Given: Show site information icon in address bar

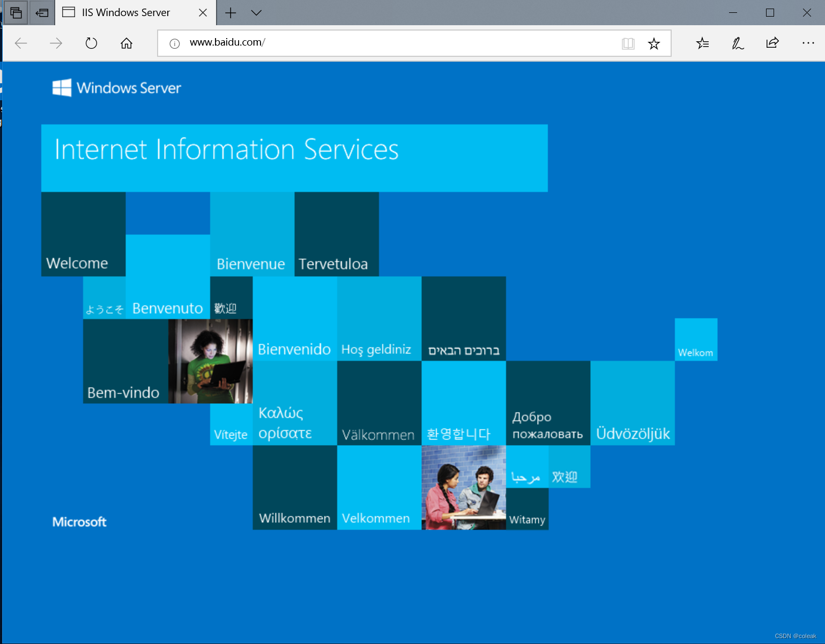Looking at the screenshot, I should (175, 43).
